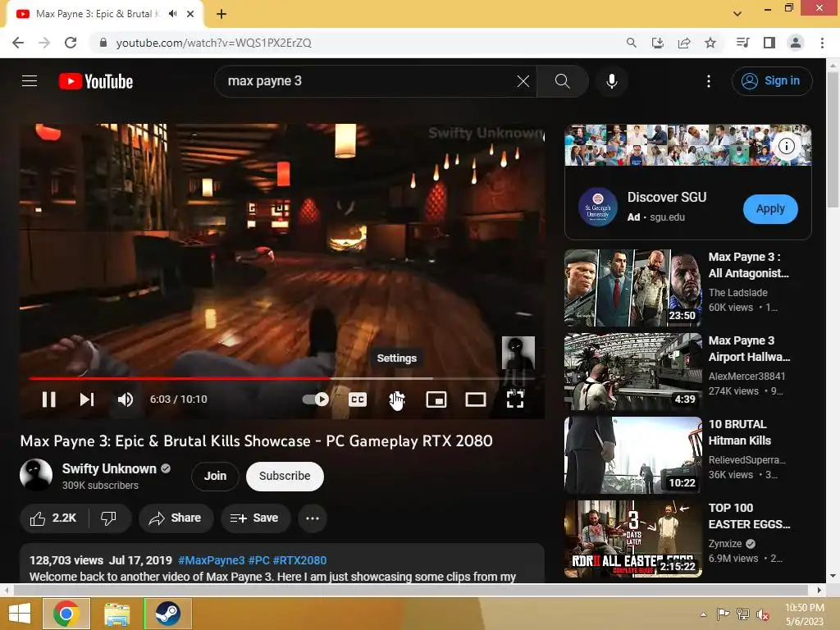
Task: Open Max Payne 3 Airport Hallway thumbnail
Action: click(632, 372)
